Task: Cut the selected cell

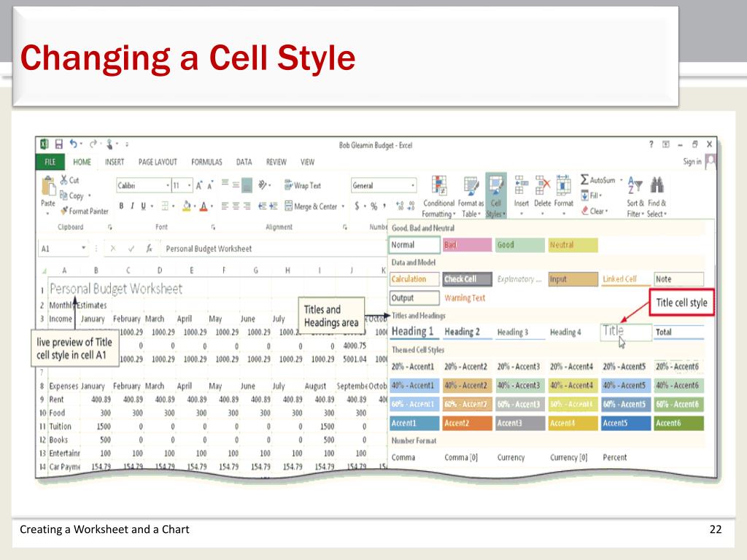Action: (x=69, y=180)
